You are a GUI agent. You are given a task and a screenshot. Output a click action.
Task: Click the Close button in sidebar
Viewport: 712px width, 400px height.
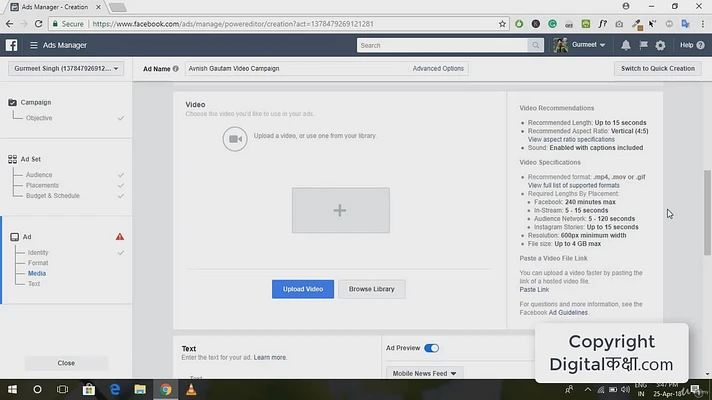(66, 363)
